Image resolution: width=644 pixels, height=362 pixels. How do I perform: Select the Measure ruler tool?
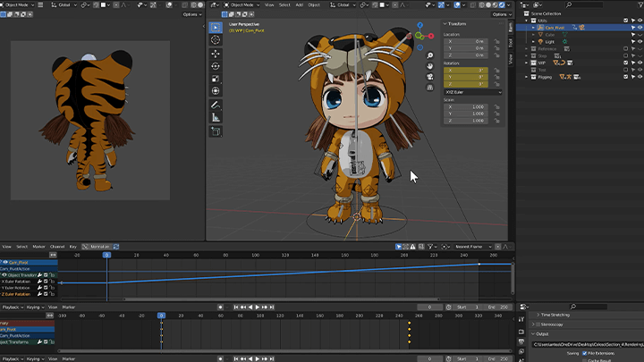point(216,118)
